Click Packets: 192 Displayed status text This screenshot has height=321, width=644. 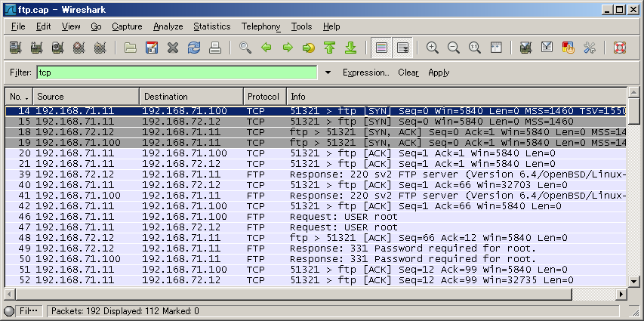125,311
